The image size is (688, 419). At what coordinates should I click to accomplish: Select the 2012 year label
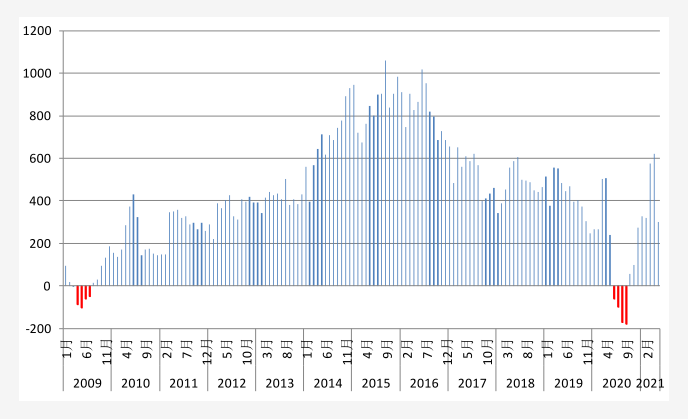232,383
